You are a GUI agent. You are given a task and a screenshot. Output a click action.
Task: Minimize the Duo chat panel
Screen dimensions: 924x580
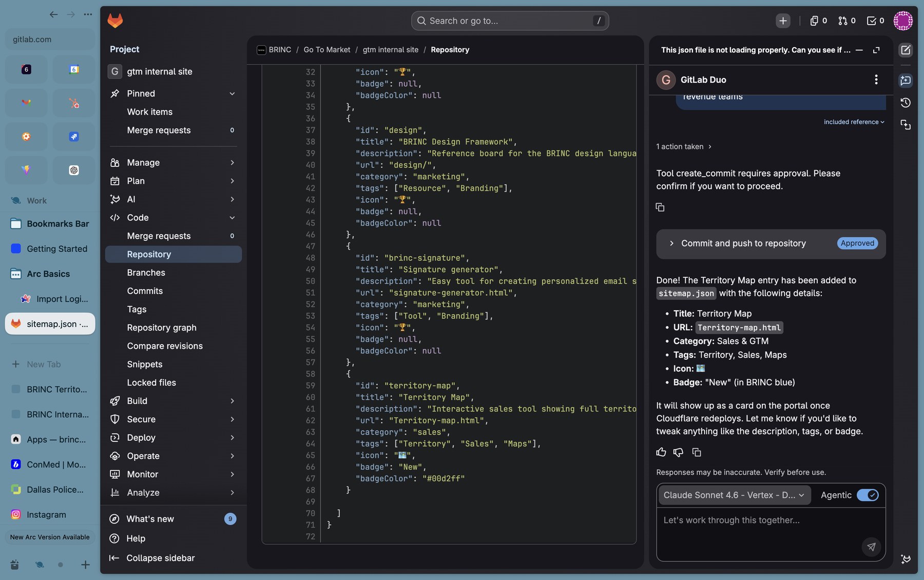click(859, 50)
